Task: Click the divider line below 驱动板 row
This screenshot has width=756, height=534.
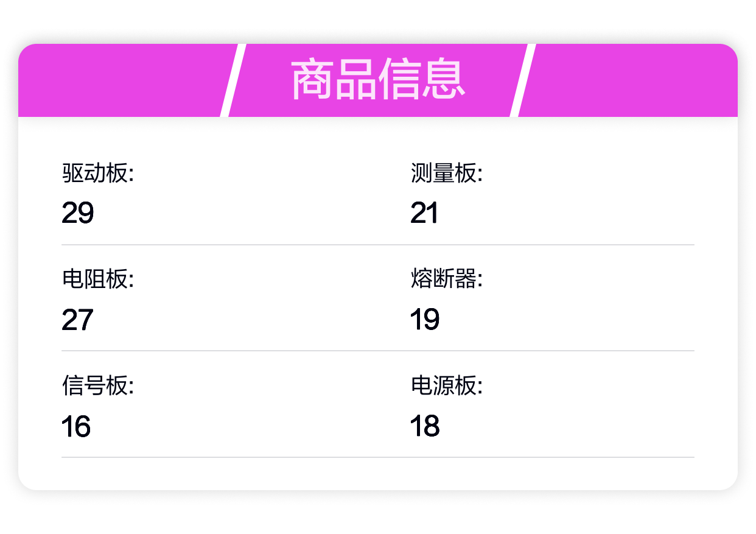Action: pyautogui.click(x=378, y=245)
